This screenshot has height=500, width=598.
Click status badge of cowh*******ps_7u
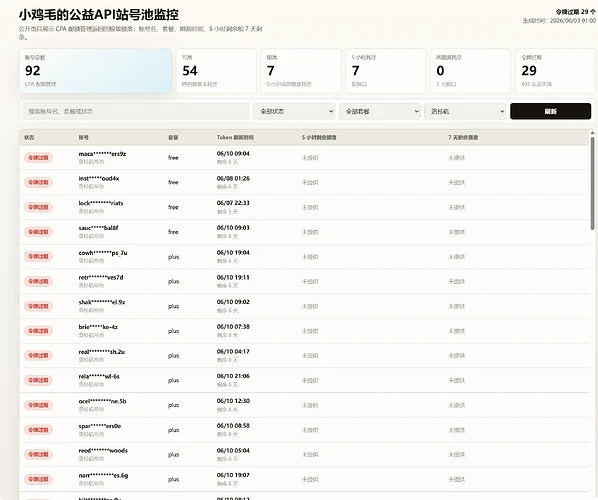[x=38, y=256]
